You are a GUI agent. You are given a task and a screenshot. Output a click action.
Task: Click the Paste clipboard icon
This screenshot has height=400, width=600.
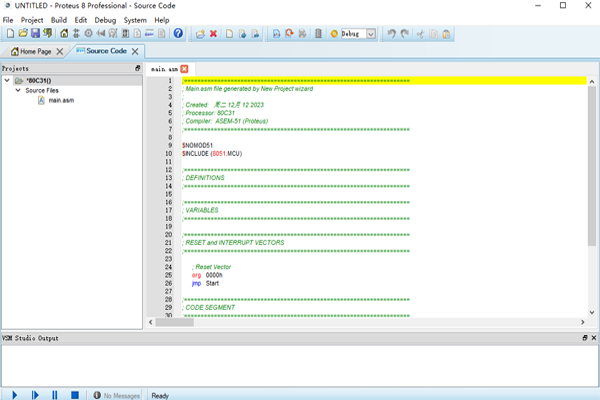pos(446,34)
